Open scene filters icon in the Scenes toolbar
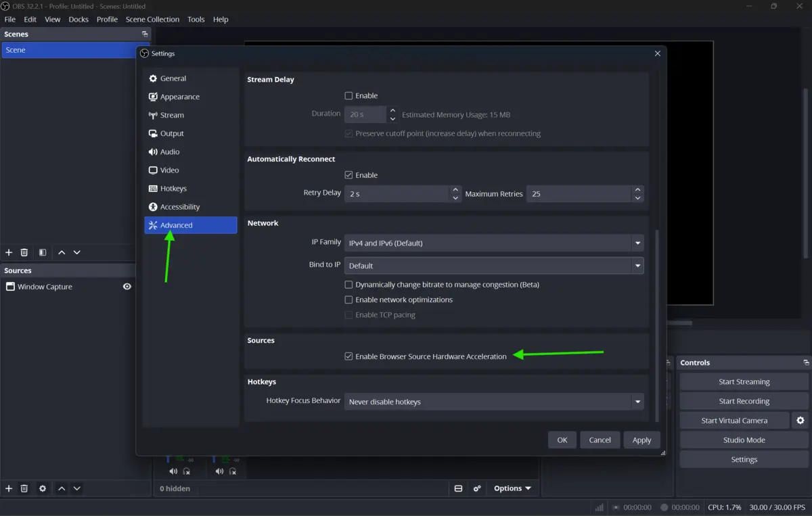Screen dimensions: 812x516 point(43,252)
